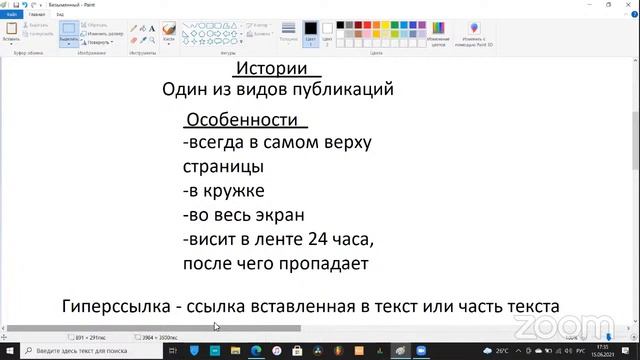Open the Paste dropdown arrow
640x360 pixels.
point(11,44)
